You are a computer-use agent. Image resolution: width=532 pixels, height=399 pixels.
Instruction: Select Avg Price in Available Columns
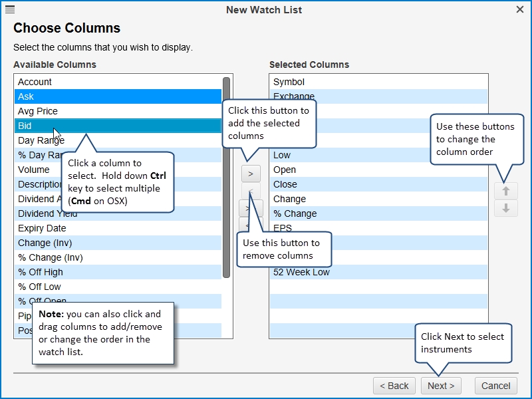(x=118, y=111)
